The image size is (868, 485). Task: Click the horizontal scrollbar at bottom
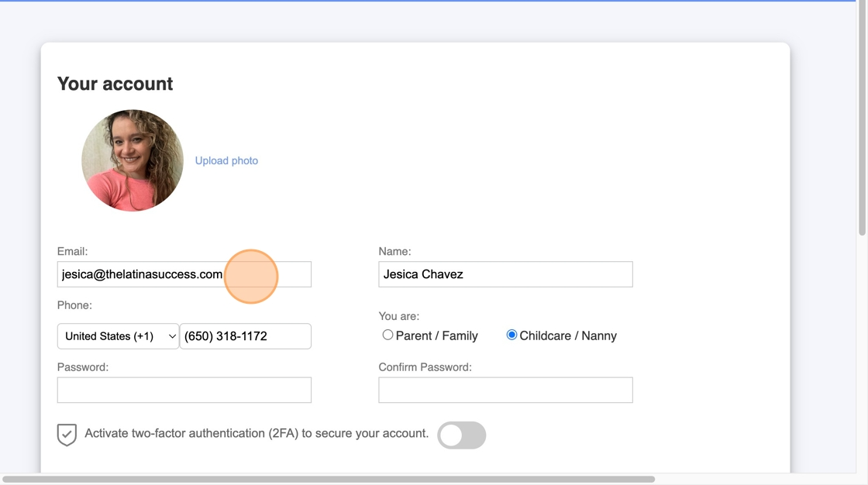pos(329,479)
